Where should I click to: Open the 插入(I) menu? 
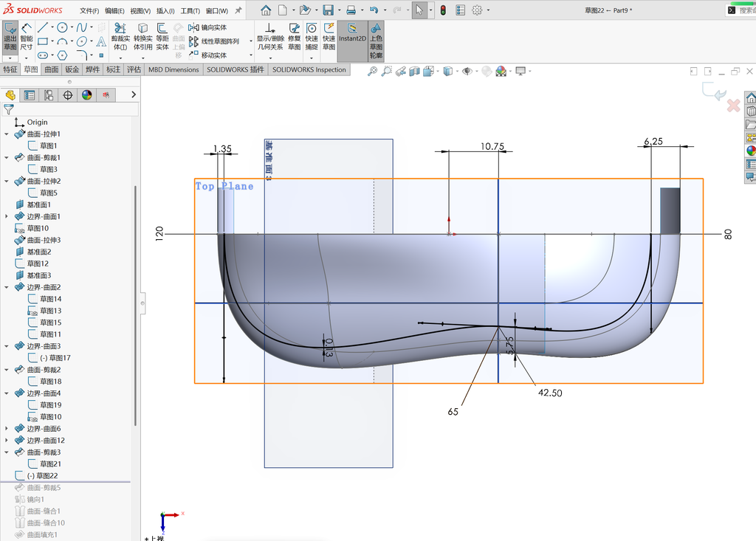pyautogui.click(x=165, y=10)
